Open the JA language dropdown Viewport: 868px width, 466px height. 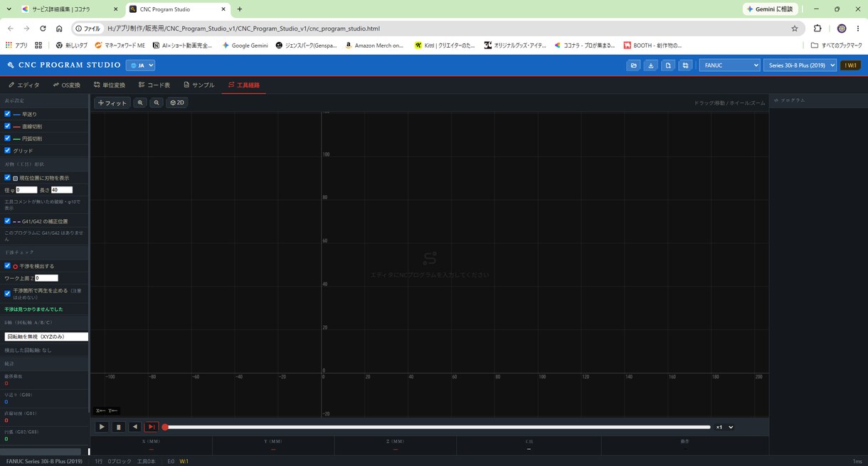pos(140,65)
